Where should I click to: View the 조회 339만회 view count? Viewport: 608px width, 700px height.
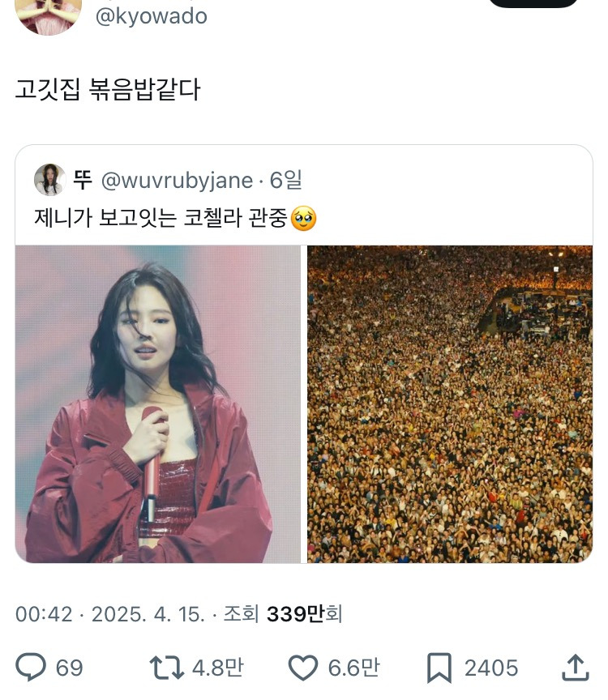tap(283, 614)
